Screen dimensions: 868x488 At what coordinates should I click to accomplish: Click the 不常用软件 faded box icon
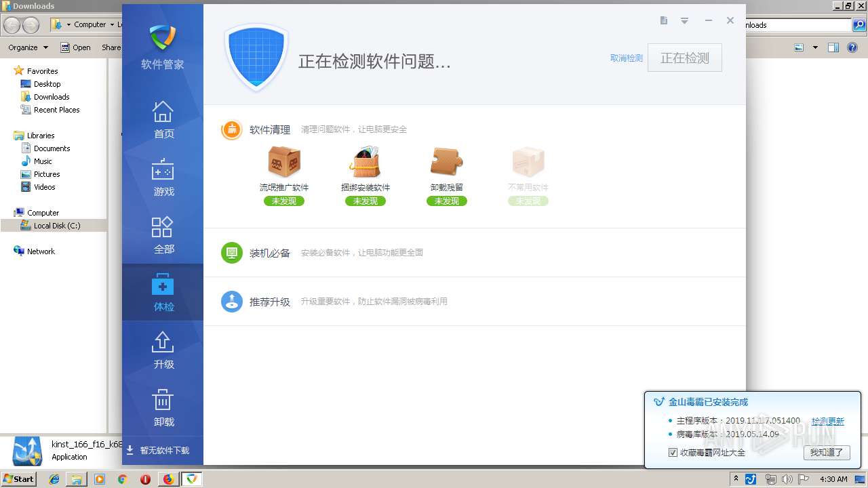click(528, 162)
